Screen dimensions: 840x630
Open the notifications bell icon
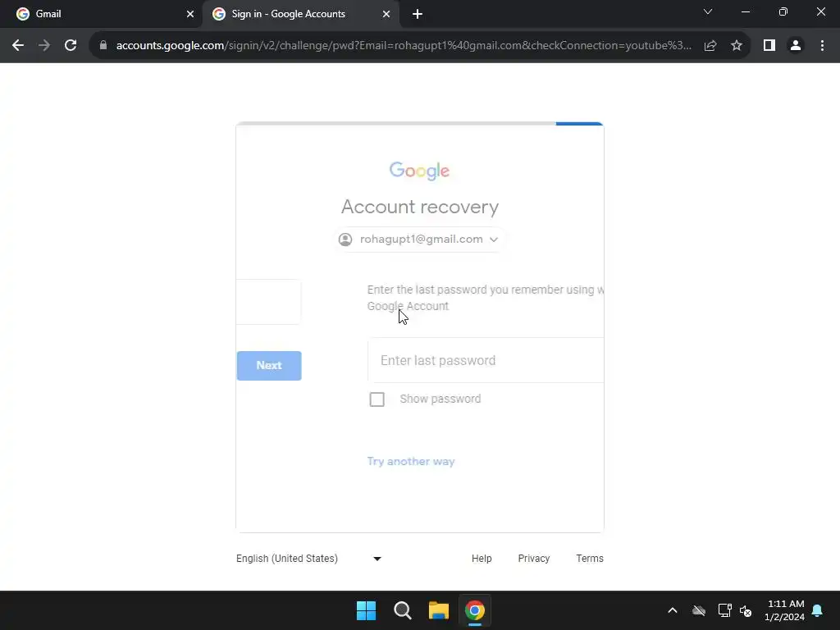(x=818, y=610)
